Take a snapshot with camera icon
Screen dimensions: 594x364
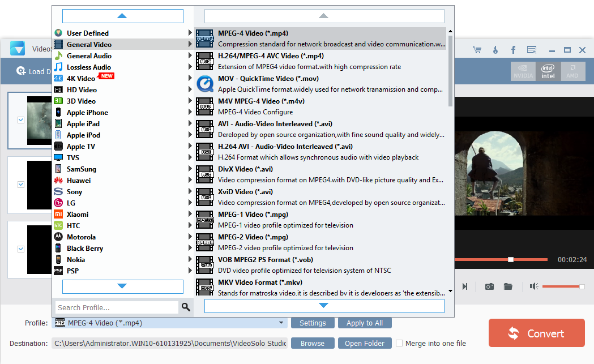[x=489, y=286]
